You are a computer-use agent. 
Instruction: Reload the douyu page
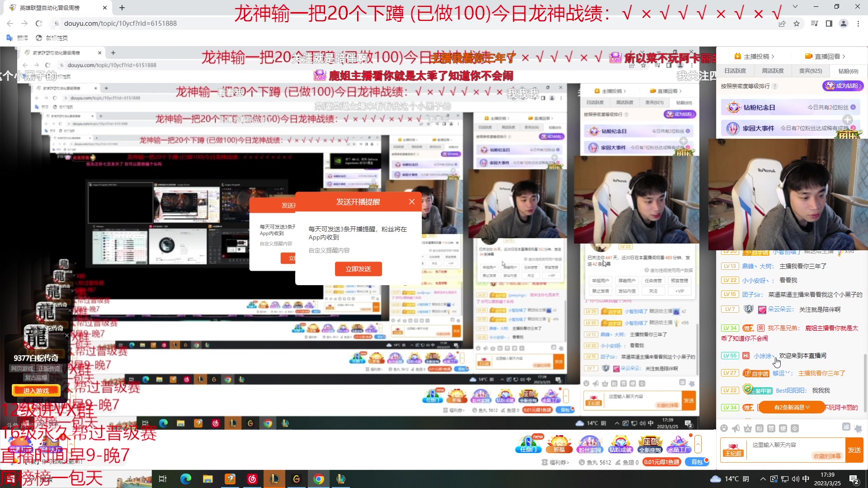39,23
